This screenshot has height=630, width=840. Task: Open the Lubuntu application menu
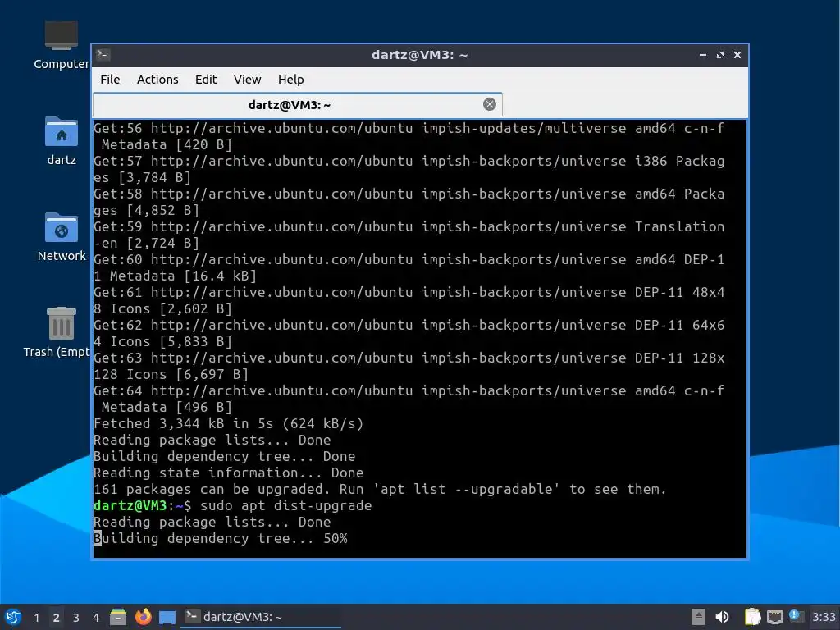(13, 617)
